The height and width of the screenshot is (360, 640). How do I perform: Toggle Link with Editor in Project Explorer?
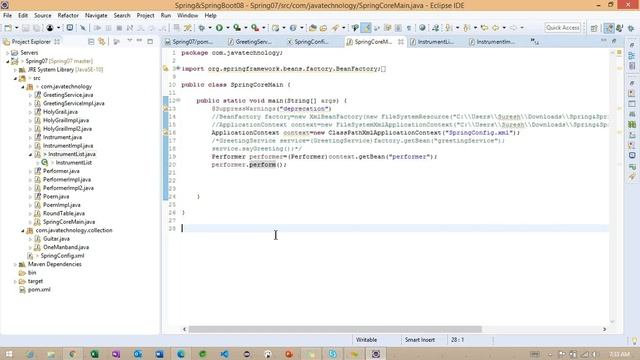click(102, 42)
